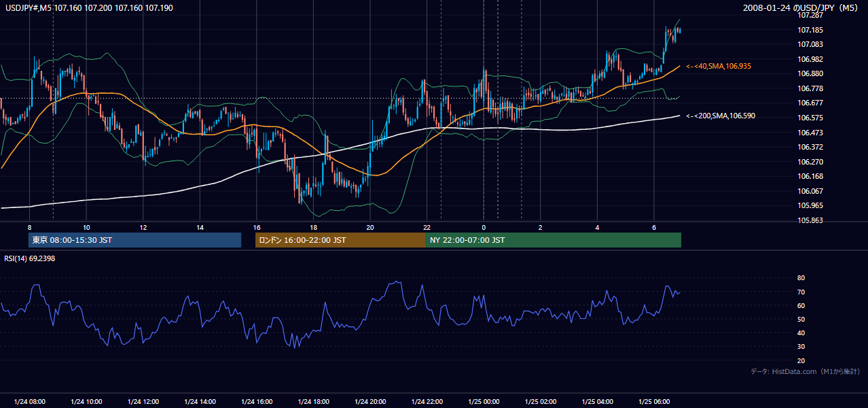
Task: Click hour tick 0 under the price chart
Action: [x=484, y=227]
